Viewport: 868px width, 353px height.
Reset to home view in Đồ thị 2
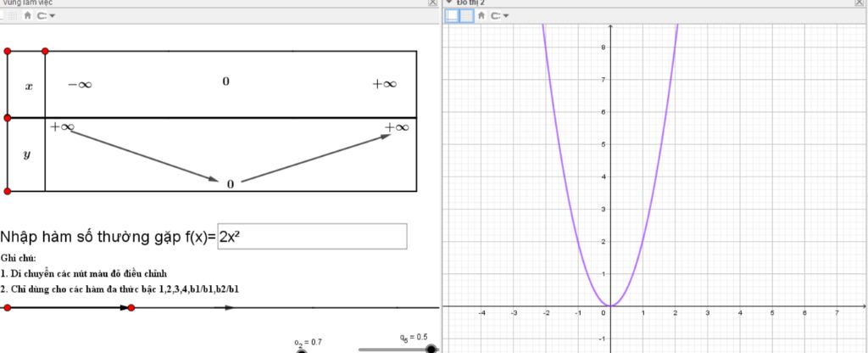(481, 16)
